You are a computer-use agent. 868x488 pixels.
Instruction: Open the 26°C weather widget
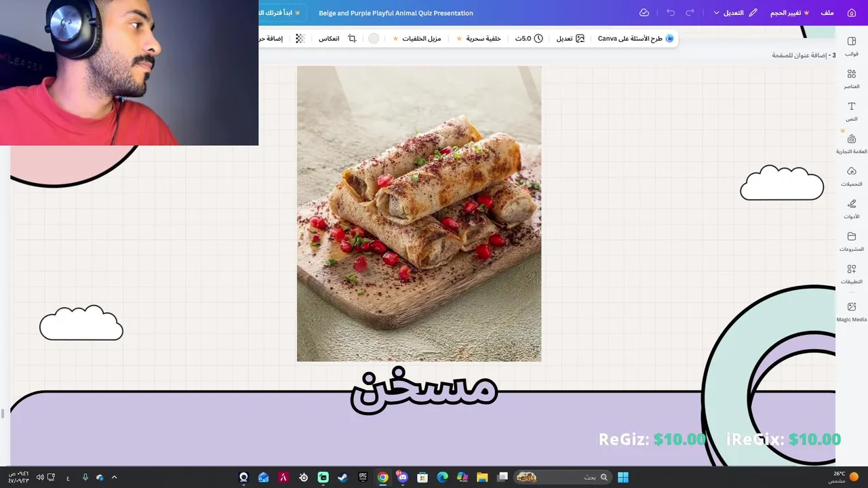click(x=844, y=477)
